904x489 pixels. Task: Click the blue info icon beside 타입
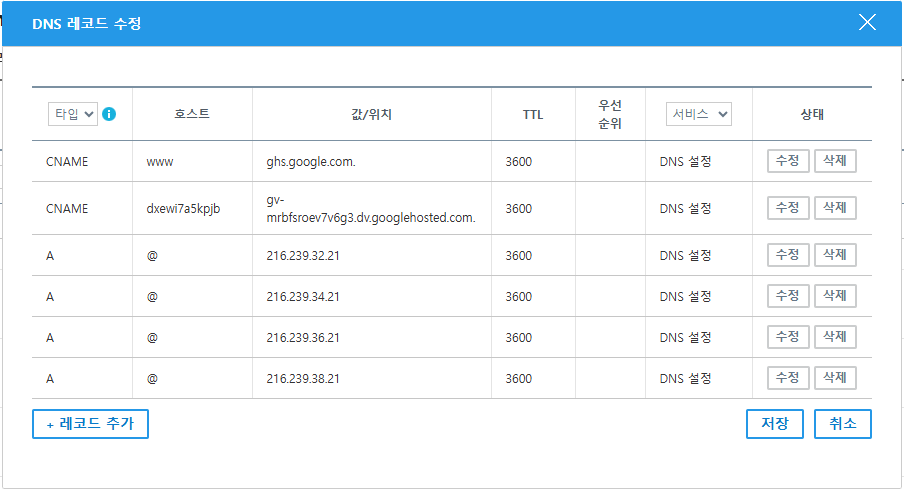[109, 114]
